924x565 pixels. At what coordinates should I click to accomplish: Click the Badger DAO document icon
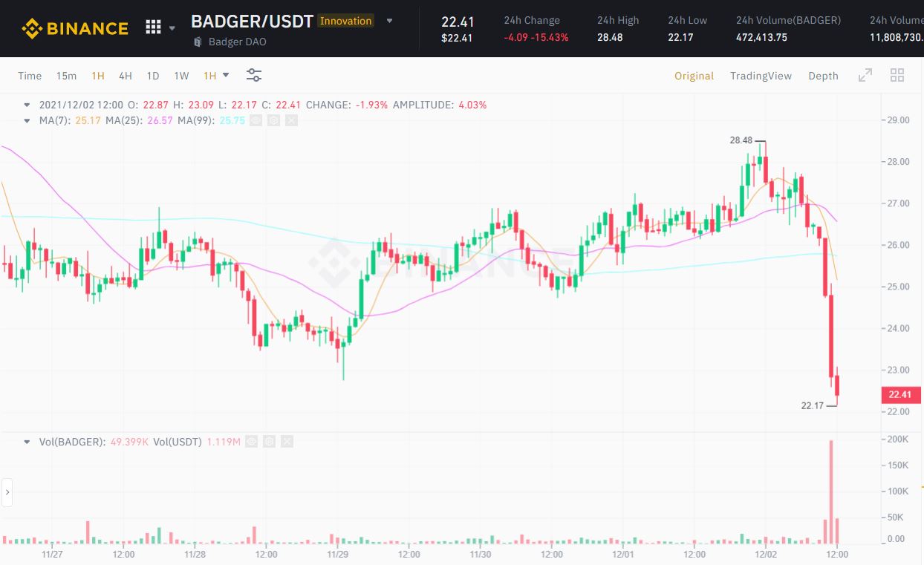point(198,42)
